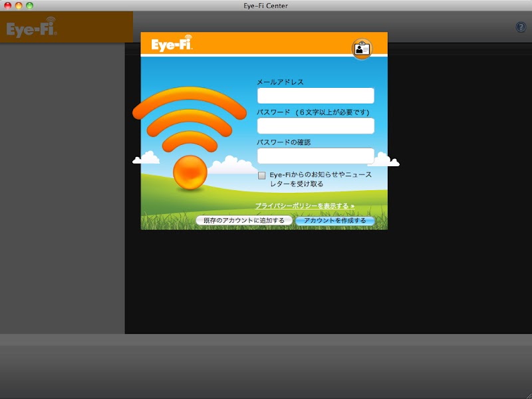Viewport: 532px width, 399px height.
Task: Click the dimmed Eye-Fi logo in sidebar
Action: (31, 27)
